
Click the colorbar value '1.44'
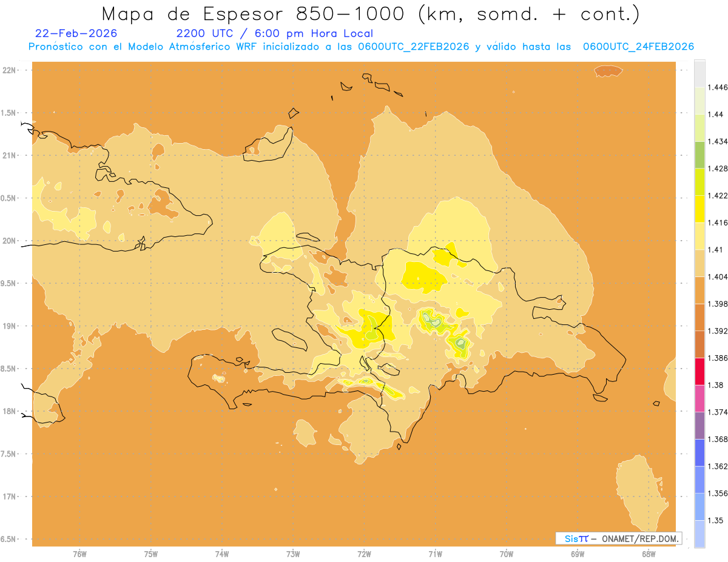pos(715,115)
